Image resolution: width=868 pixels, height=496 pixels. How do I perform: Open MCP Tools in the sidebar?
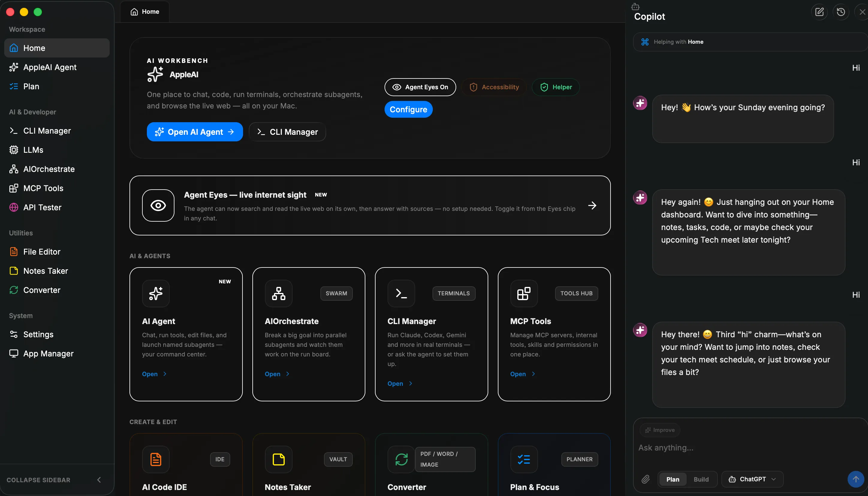[x=57, y=188]
